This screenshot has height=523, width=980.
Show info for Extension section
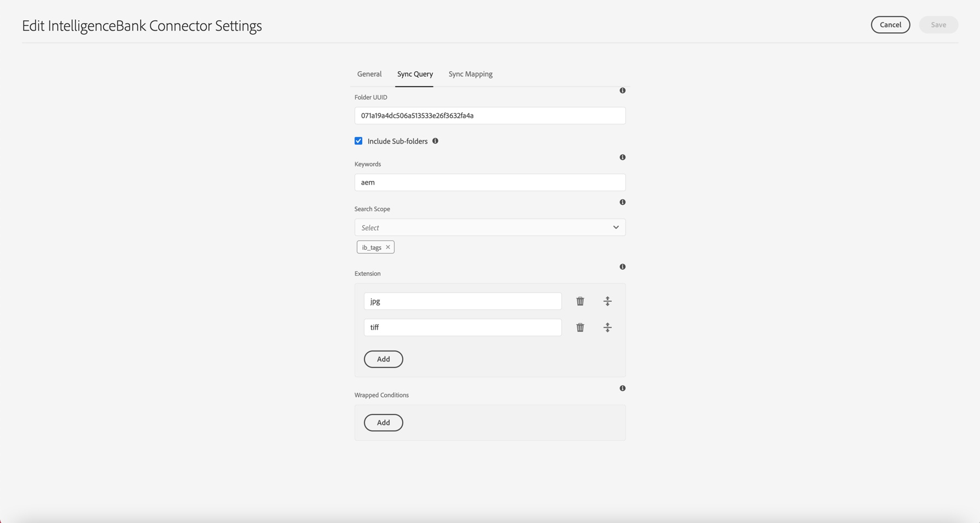point(622,267)
